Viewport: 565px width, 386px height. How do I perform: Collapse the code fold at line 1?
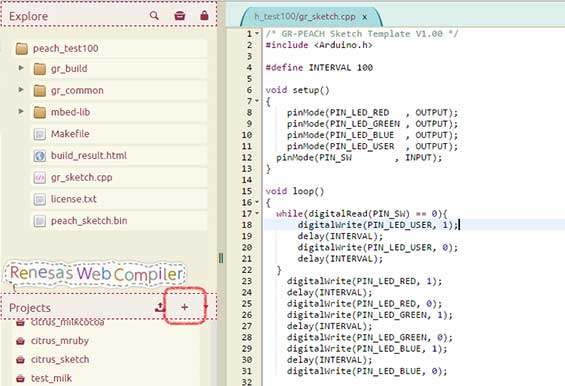257,34
